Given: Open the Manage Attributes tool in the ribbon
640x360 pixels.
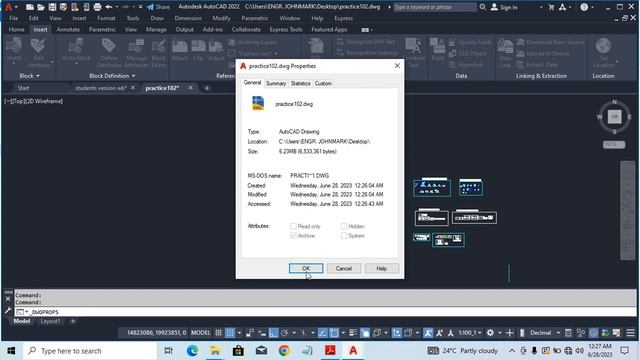Looking at the screenshot, I should coord(136,52).
